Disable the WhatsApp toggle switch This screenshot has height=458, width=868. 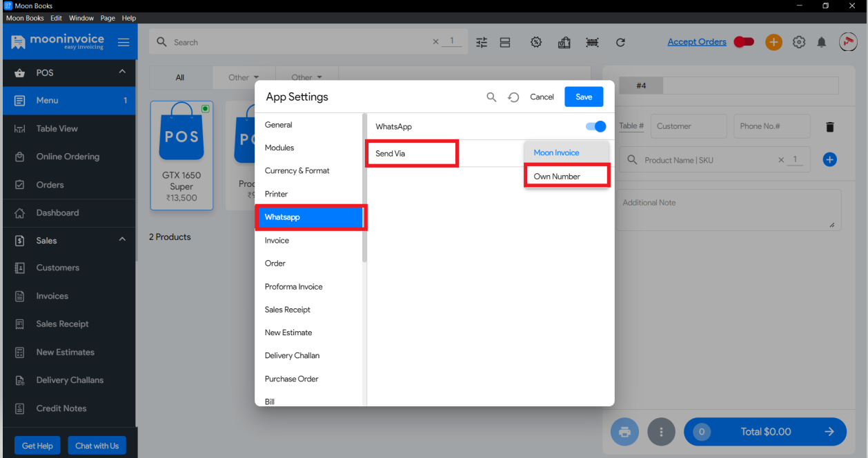click(x=595, y=126)
